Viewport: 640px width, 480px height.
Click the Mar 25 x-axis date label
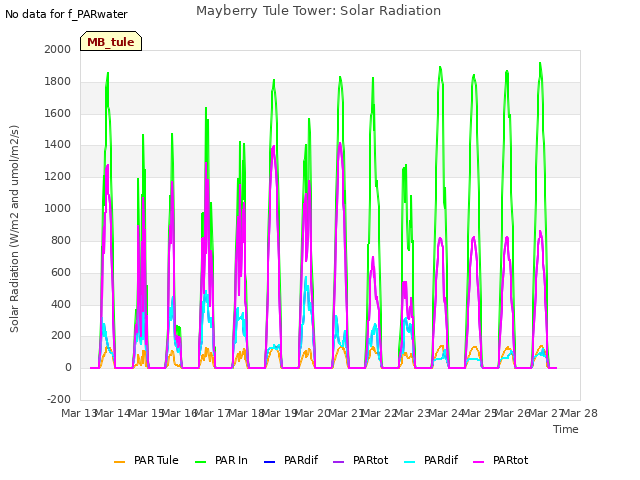coord(480,413)
